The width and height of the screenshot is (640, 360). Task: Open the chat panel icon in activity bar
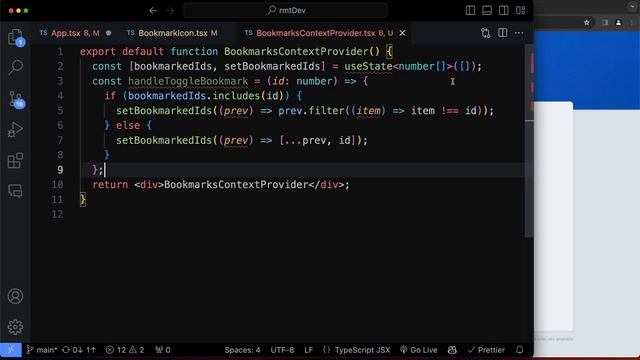pyautogui.click(x=16, y=191)
